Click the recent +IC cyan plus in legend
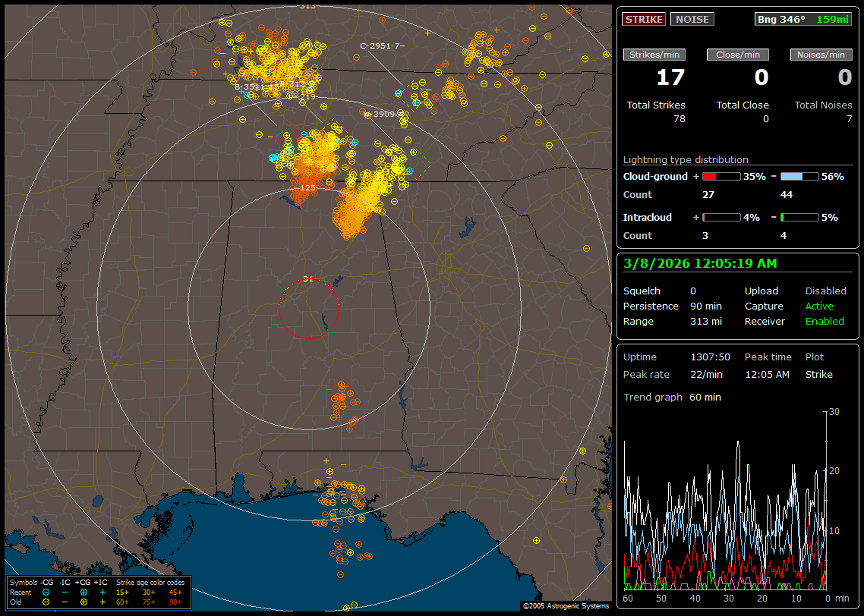Image resolution: width=864 pixels, height=616 pixels. (x=102, y=592)
